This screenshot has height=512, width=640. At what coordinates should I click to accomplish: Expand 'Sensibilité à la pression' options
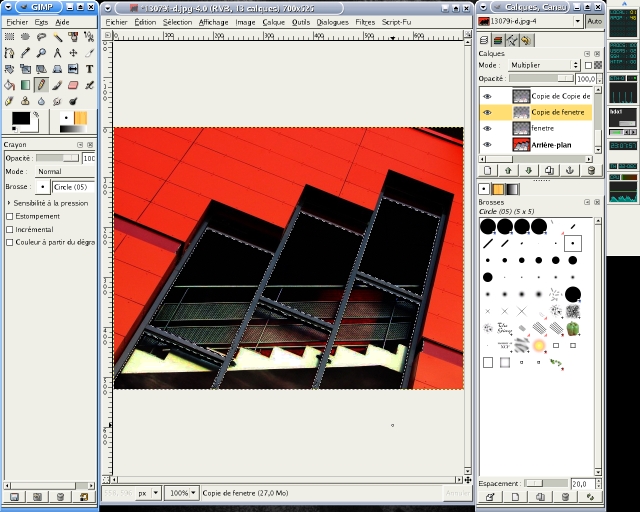click(x=9, y=203)
